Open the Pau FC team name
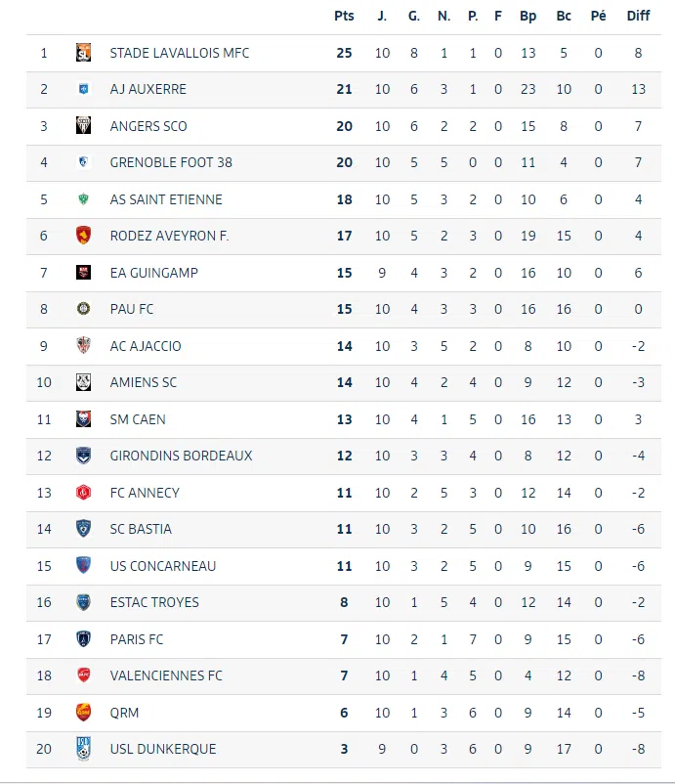The height and width of the screenshot is (784, 675). coord(132,309)
